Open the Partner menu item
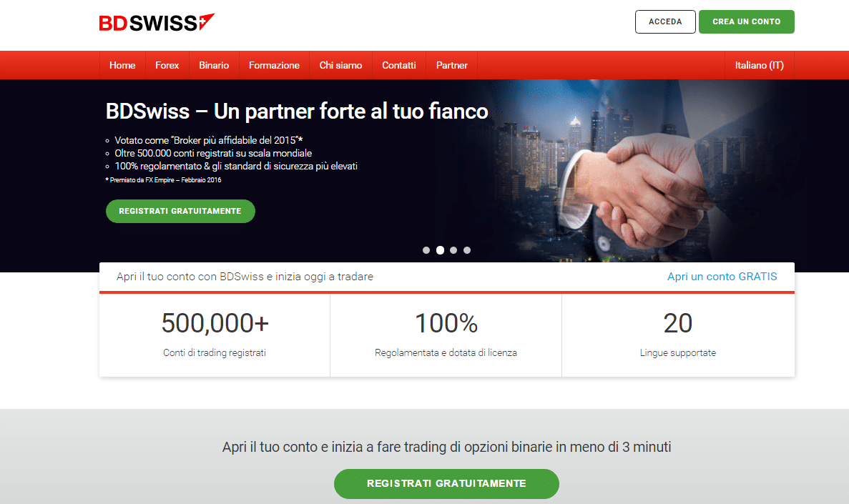 click(451, 65)
